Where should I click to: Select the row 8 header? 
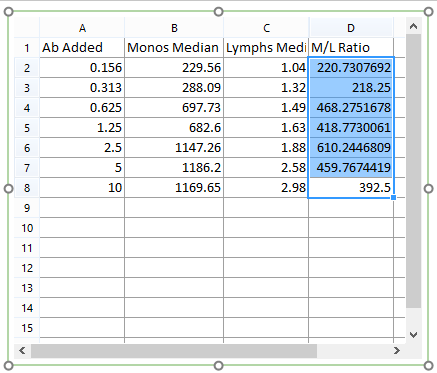tap(27, 188)
